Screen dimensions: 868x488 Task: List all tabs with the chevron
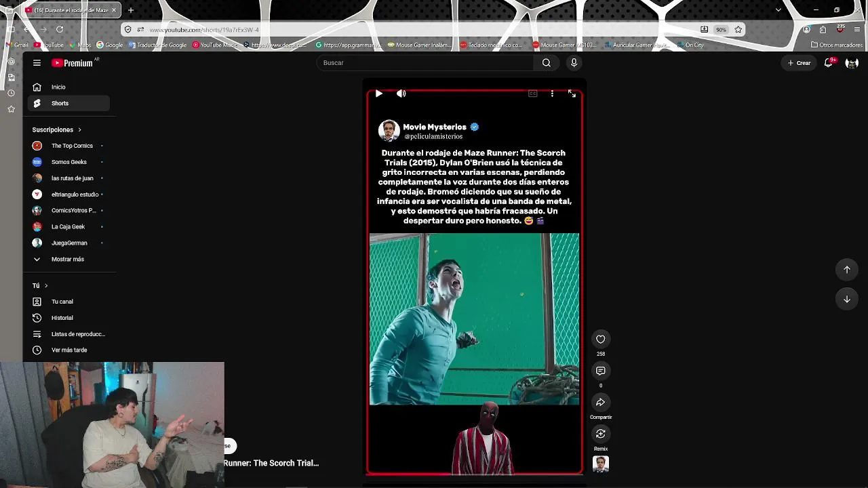click(778, 10)
